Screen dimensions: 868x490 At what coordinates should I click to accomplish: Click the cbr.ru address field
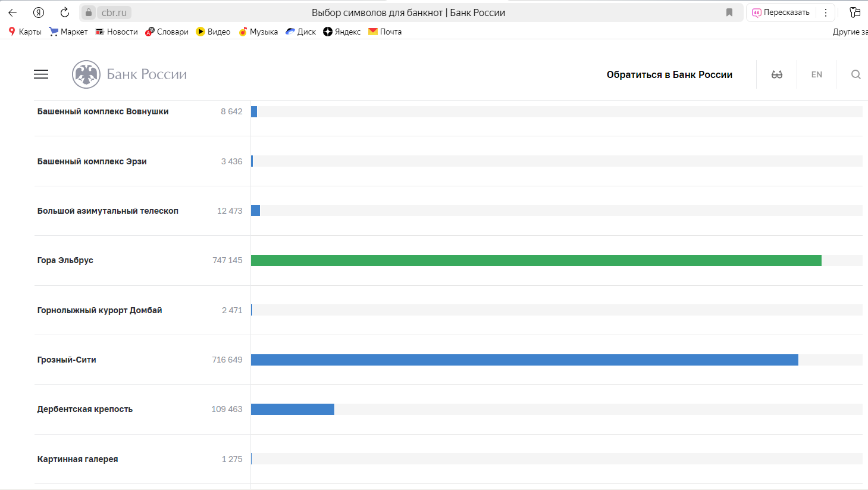pyautogui.click(x=114, y=13)
